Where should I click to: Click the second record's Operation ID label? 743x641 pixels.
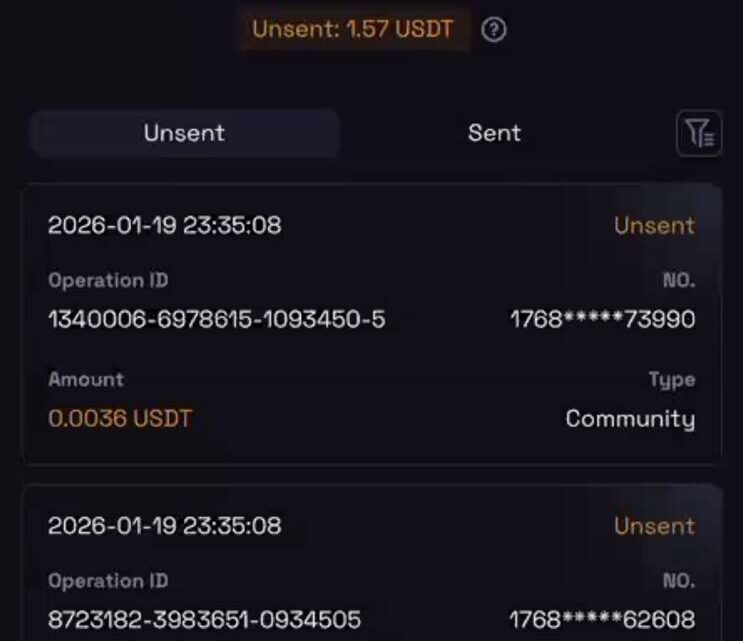click(108, 581)
